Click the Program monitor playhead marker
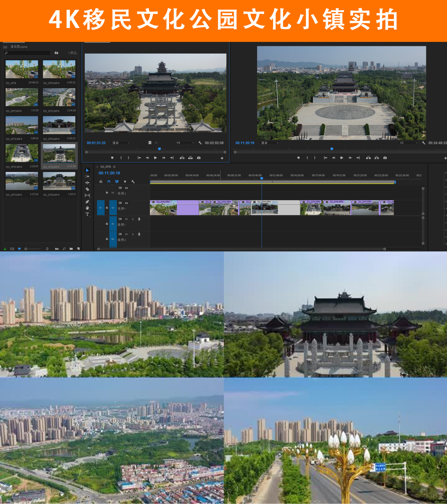 [332, 149]
